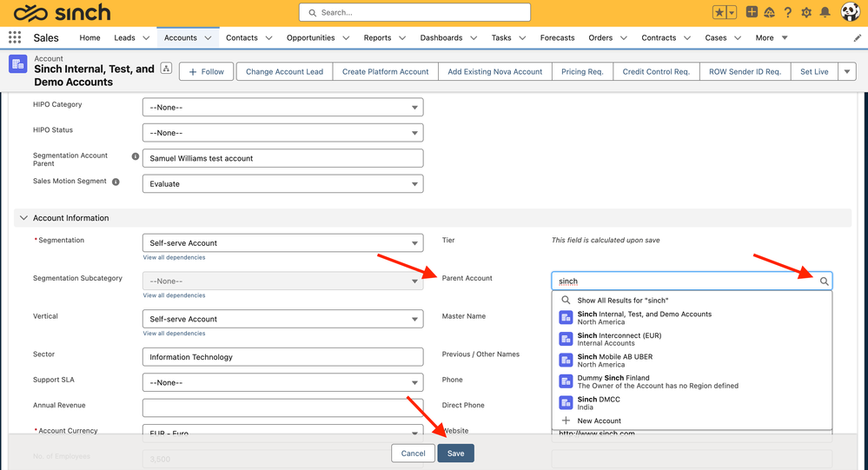Viewport: 868px width, 470px height.
Task: Open the Favorites star icon
Action: (719, 12)
